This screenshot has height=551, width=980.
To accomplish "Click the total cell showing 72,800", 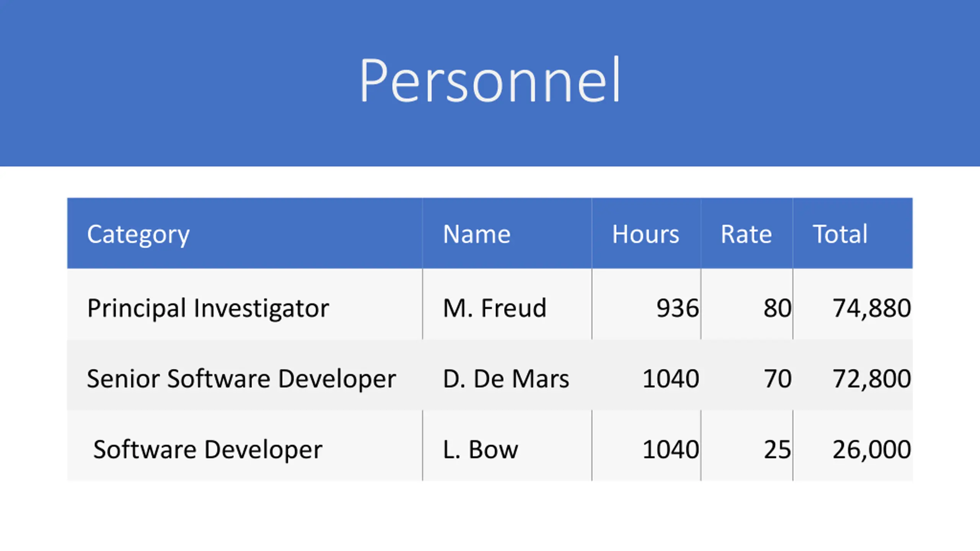I will tap(853, 375).
